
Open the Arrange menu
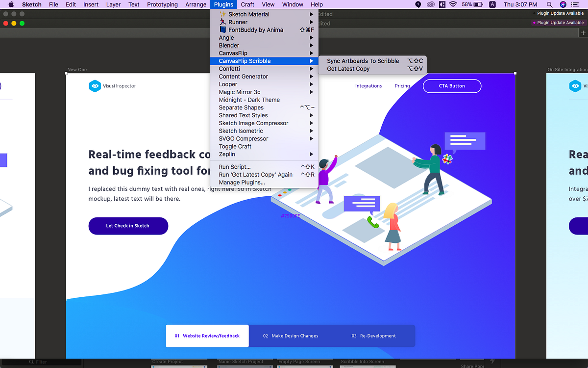tap(196, 4)
